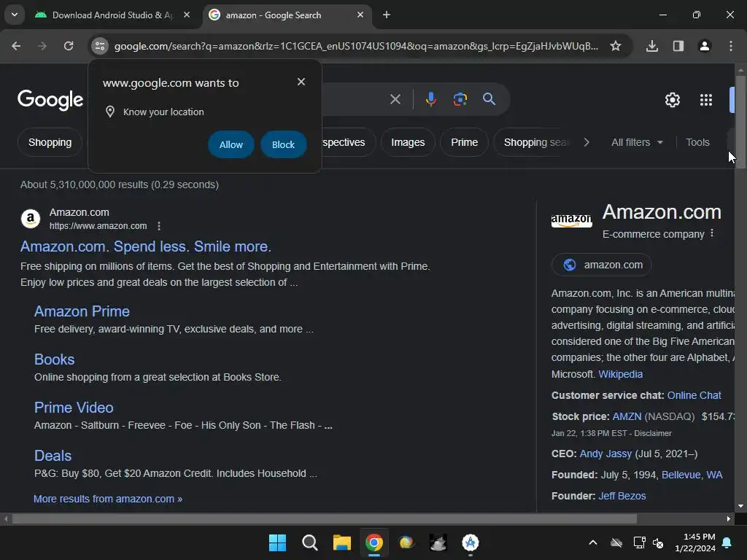747x560 pixels.
Task: Click the Chrome taskbar icon
Action: (374, 542)
